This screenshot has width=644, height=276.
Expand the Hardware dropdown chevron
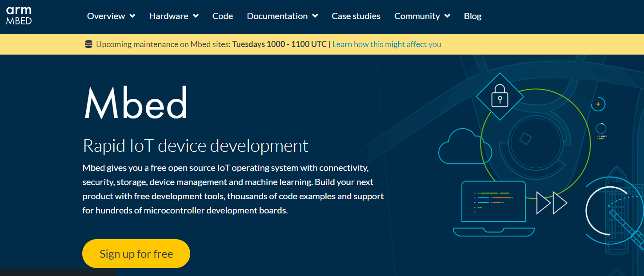point(196,16)
